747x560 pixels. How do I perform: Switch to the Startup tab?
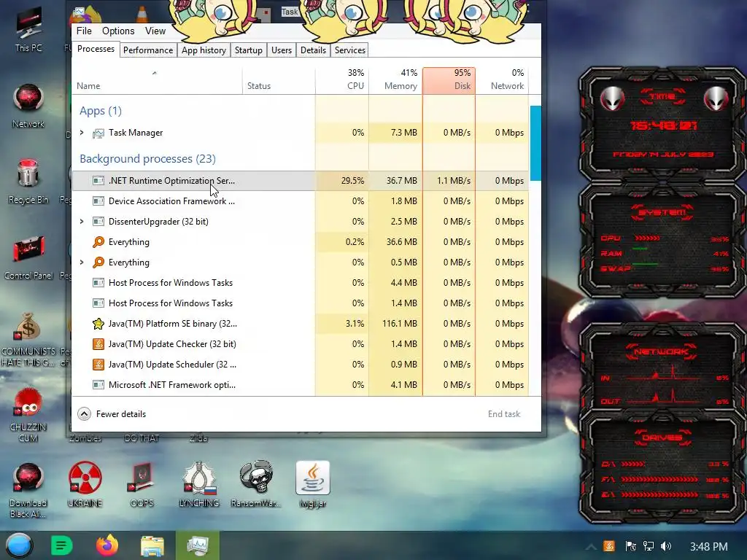pos(249,50)
